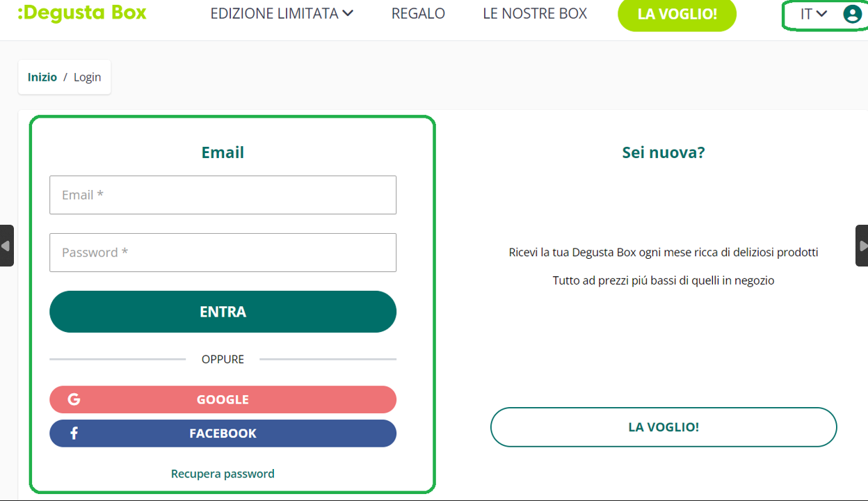Open the Recupera password link

click(223, 474)
